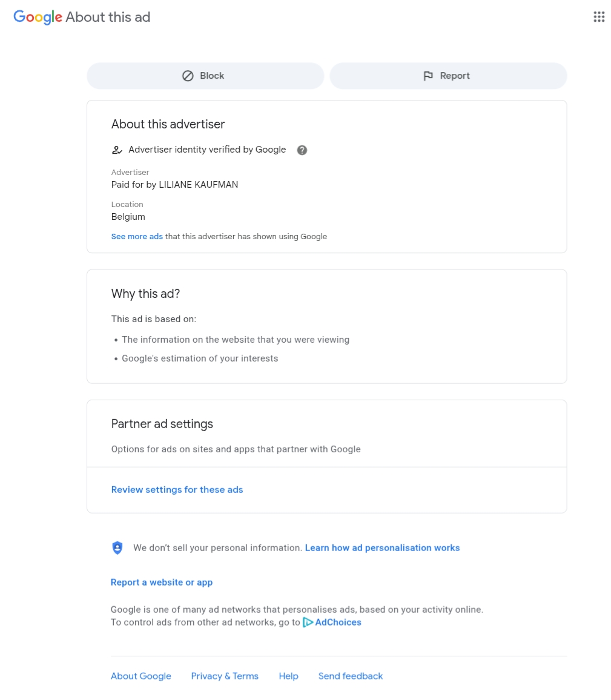Open the See more ads link
The height and width of the screenshot is (700, 611).
click(137, 237)
